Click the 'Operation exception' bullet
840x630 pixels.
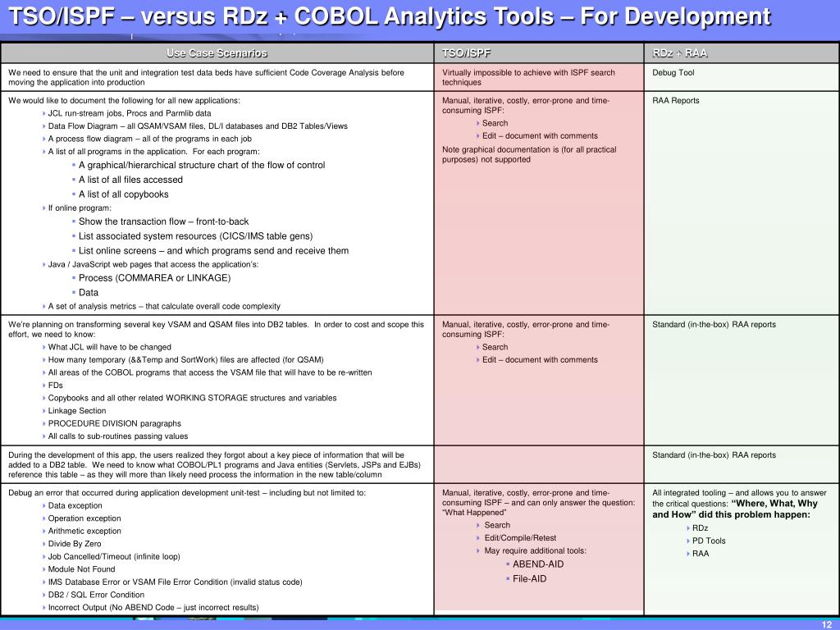(x=84, y=518)
